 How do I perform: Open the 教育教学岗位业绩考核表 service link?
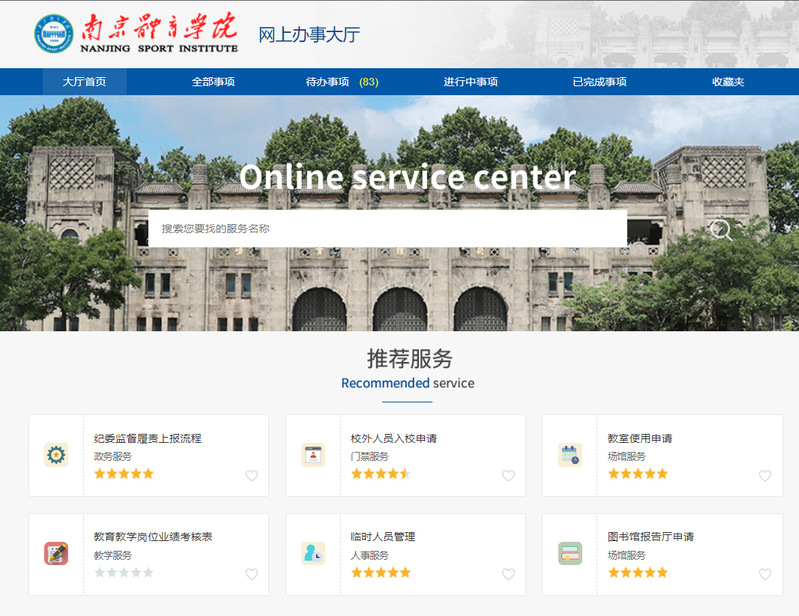pyautogui.click(x=153, y=537)
